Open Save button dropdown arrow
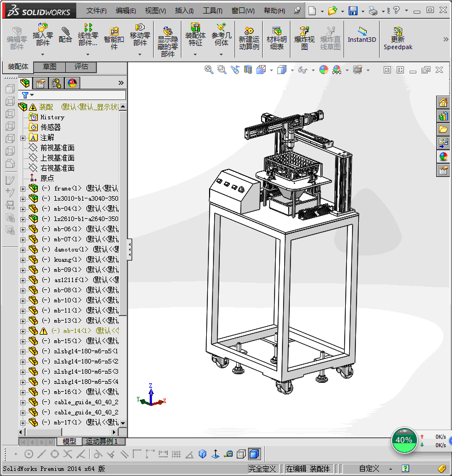 click(x=363, y=11)
